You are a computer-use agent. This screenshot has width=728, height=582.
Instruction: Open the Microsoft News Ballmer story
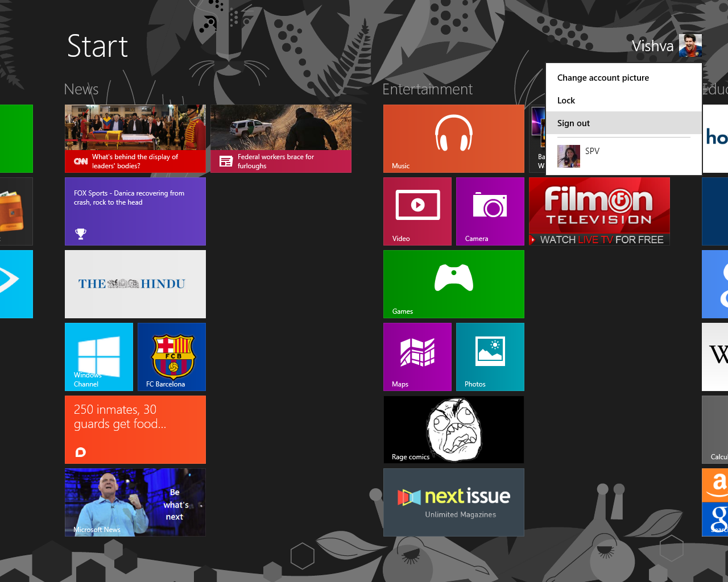pos(135,502)
